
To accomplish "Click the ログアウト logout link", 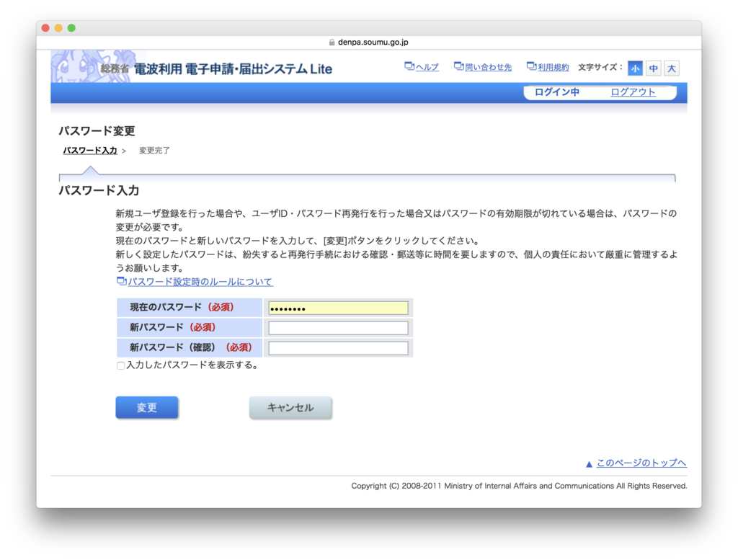I will point(633,92).
